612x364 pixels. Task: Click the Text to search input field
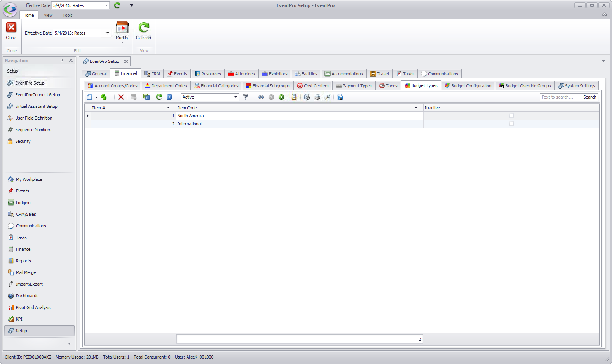560,97
